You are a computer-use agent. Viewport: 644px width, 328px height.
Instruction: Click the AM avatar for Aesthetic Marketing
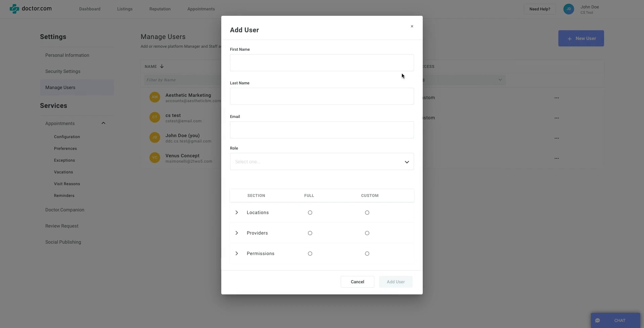(x=154, y=97)
